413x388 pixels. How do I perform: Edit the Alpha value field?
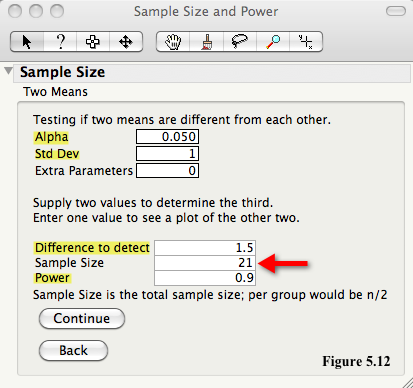tap(168, 137)
